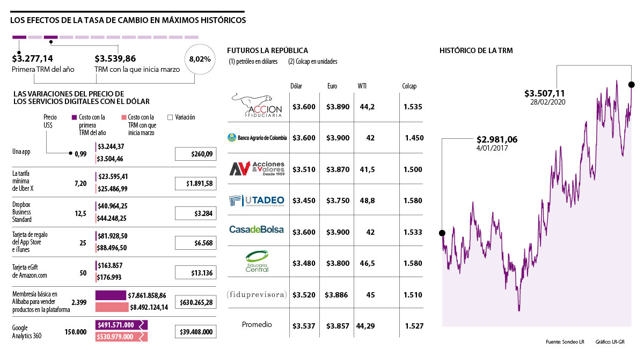Select the Fiduciaria Central logo

coord(257,263)
